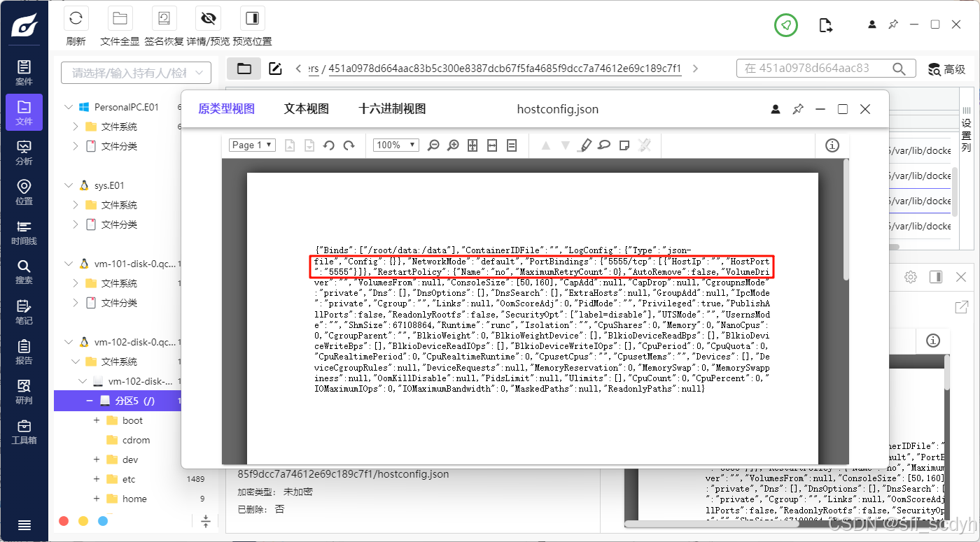Open the 分析 analysis section in the sidebar

24,152
